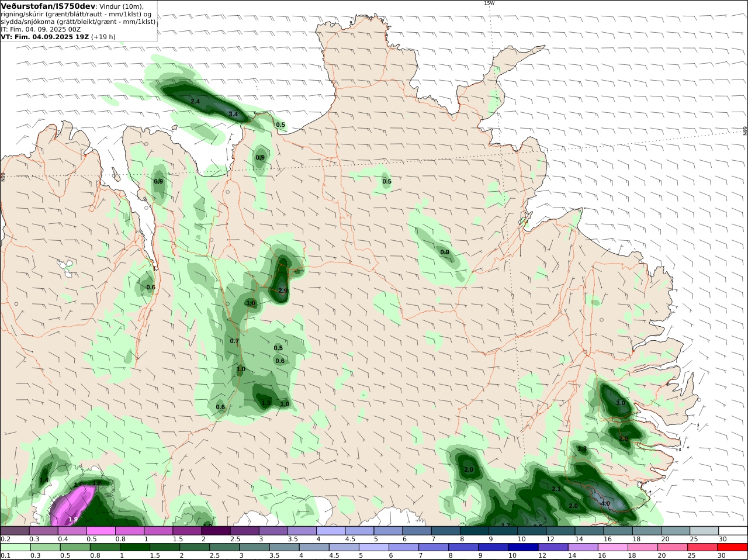Click the 3.0 rain value in the east
Image resolution: width=748 pixels, height=560 pixels.
[x=621, y=403]
